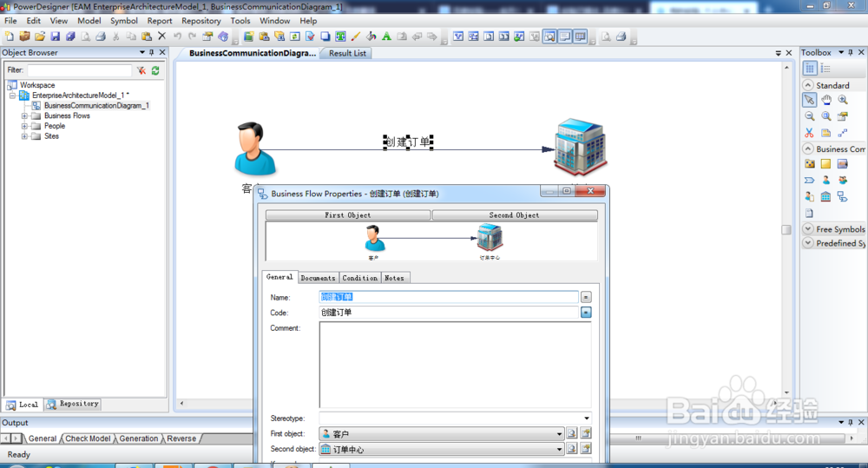Viewport: 868px width, 468px height.
Task: Click the paint bucket fill style icon
Action: [x=371, y=36]
